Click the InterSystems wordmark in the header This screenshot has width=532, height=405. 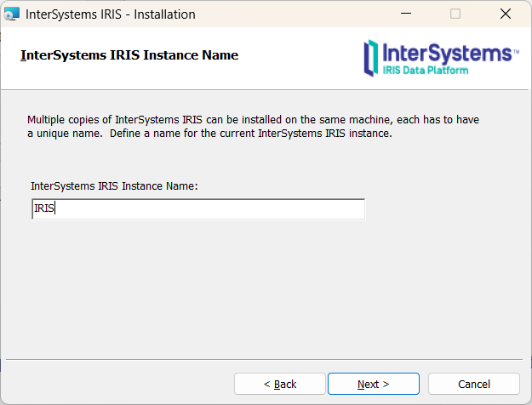(x=449, y=53)
